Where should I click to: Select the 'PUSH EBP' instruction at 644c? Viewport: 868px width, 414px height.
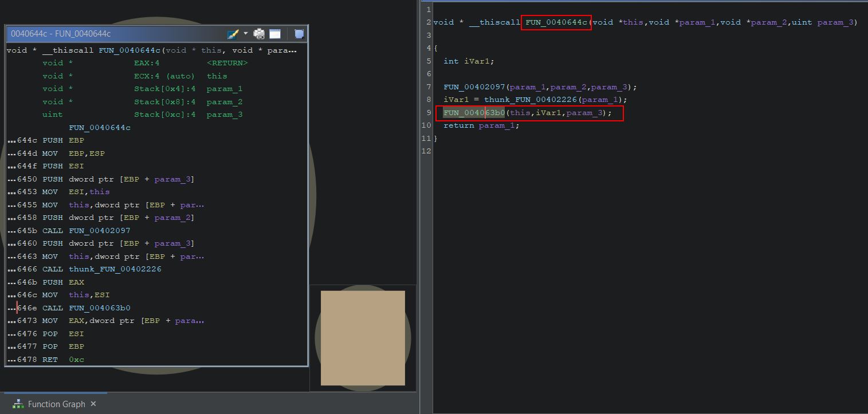pyautogui.click(x=63, y=140)
